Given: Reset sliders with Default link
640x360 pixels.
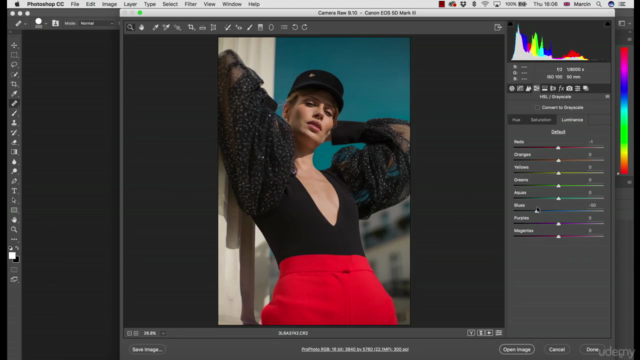Looking at the screenshot, I should [x=558, y=132].
